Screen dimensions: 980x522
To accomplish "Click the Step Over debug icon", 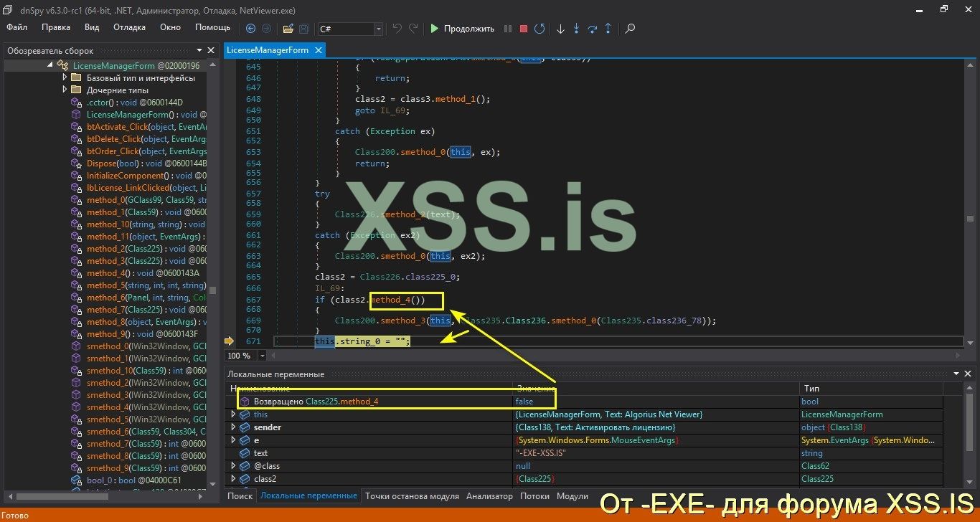I will pyautogui.click(x=593, y=29).
